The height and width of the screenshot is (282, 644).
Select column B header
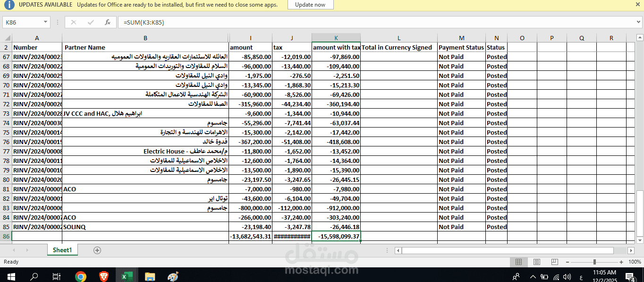pyautogui.click(x=145, y=38)
